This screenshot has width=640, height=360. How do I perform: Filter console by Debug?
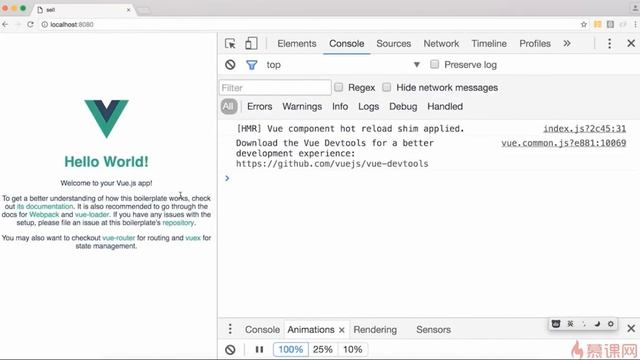pyautogui.click(x=403, y=106)
